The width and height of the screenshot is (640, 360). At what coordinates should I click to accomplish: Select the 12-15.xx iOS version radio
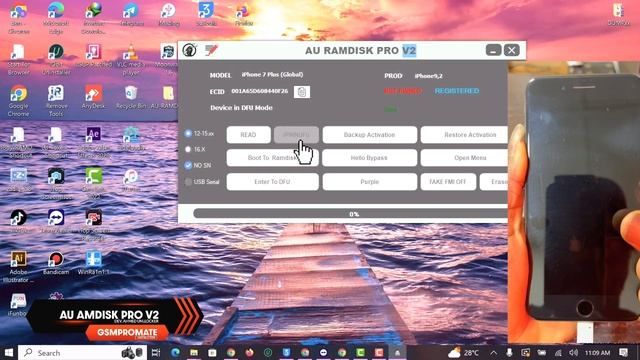[x=188, y=133]
